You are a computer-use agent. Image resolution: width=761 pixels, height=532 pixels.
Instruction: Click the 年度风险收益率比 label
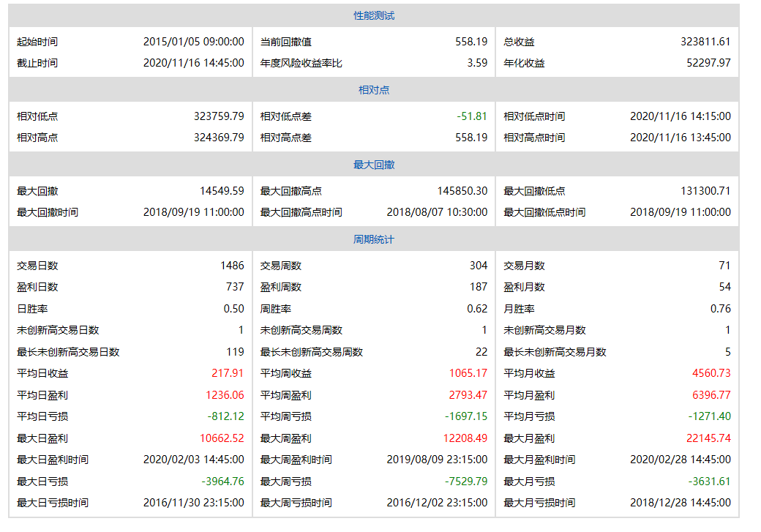pyautogui.click(x=301, y=63)
